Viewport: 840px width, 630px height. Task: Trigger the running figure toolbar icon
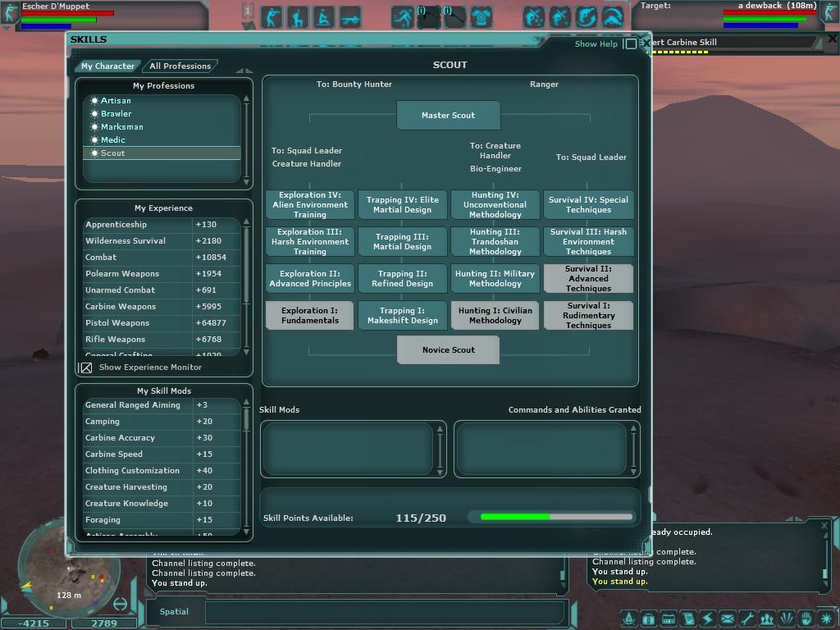(402, 18)
